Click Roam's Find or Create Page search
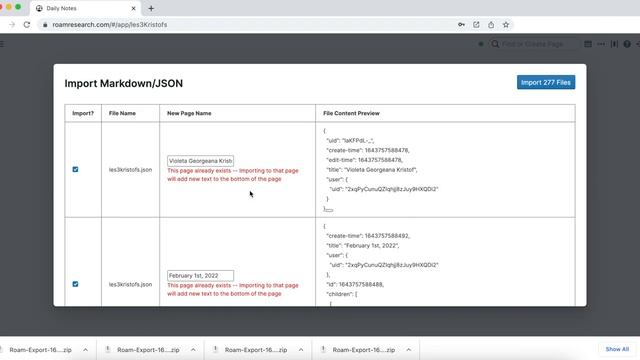The image size is (640, 360). [x=534, y=44]
